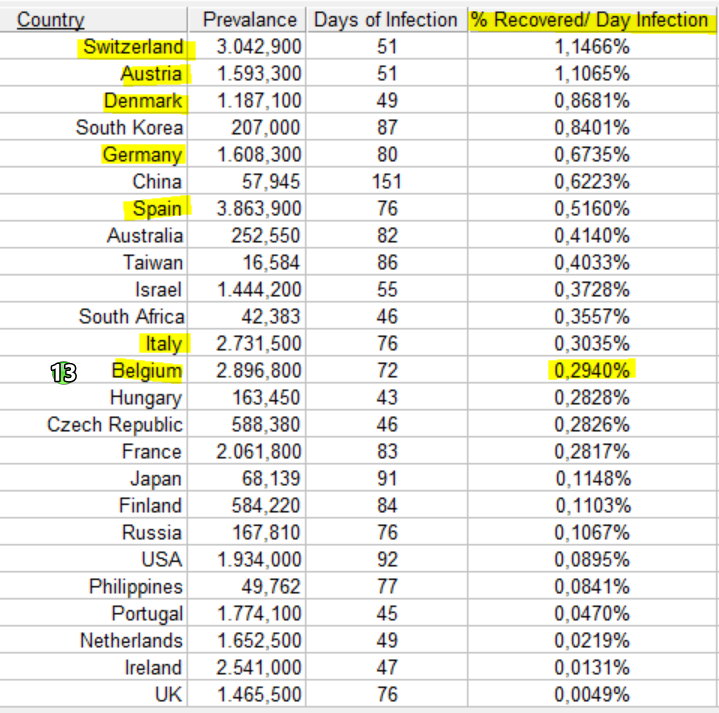Click the Days of Infection header
Viewport: 719px width, 713px height.
pyautogui.click(x=386, y=20)
